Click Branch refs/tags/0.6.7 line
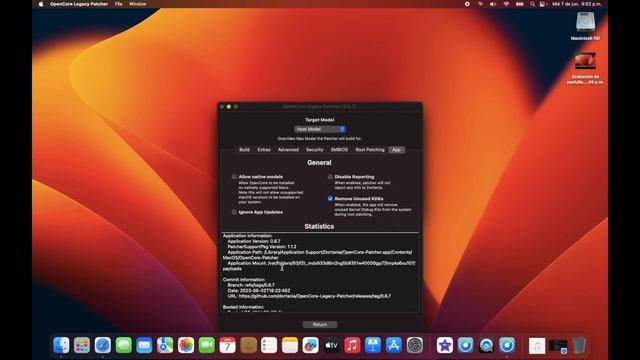The image size is (640, 360). click(x=251, y=285)
